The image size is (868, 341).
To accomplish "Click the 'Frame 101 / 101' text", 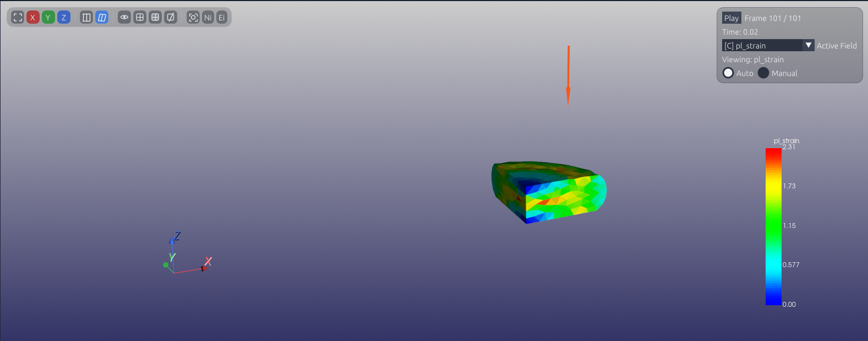I will [773, 18].
